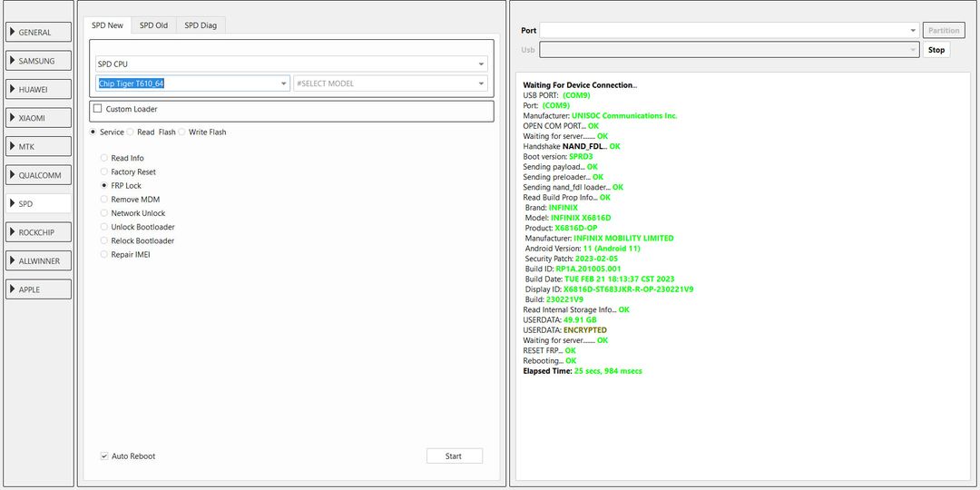The width and height of the screenshot is (980, 490).
Task: Click the 'ENCRYPTED' userdata status
Action: coord(585,330)
